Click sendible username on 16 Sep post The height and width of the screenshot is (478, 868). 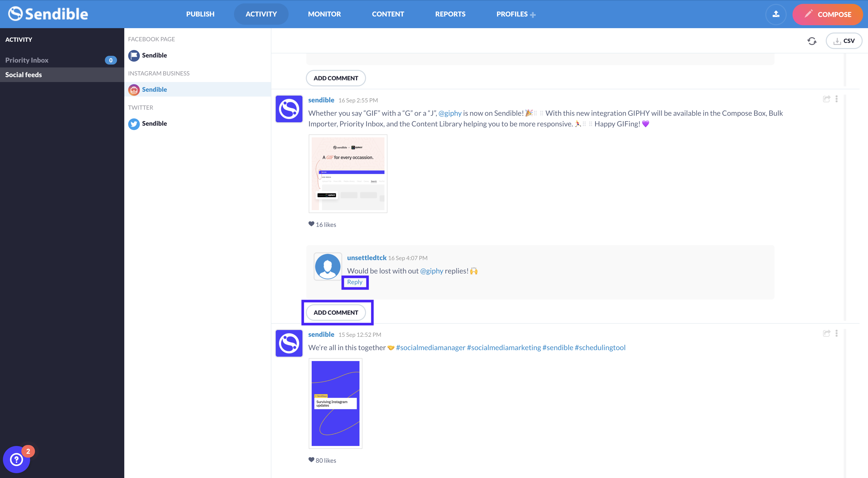coord(321,100)
